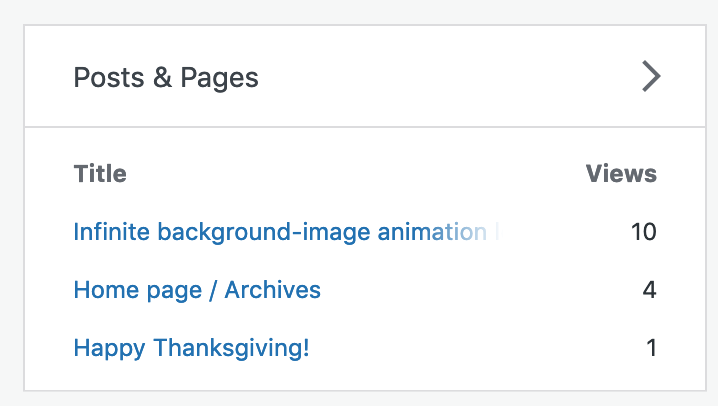Click the 10 views count

tap(643, 232)
